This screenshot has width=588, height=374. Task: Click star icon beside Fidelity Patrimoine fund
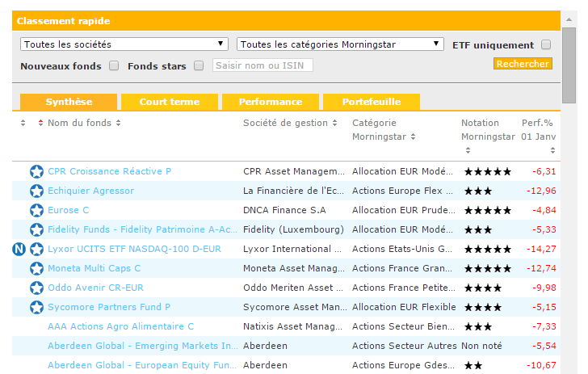point(36,229)
